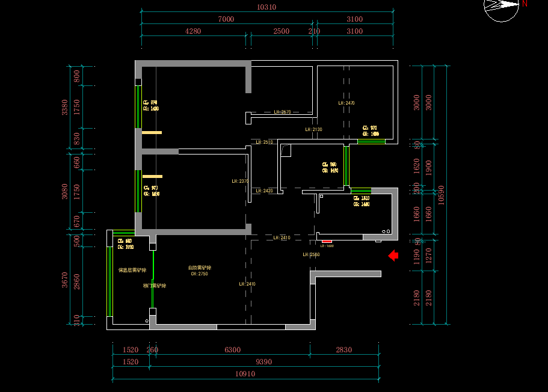Screen dimensions: 548x392
Task: Click the red LD:1600 marker block
Action: [x=327, y=240]
